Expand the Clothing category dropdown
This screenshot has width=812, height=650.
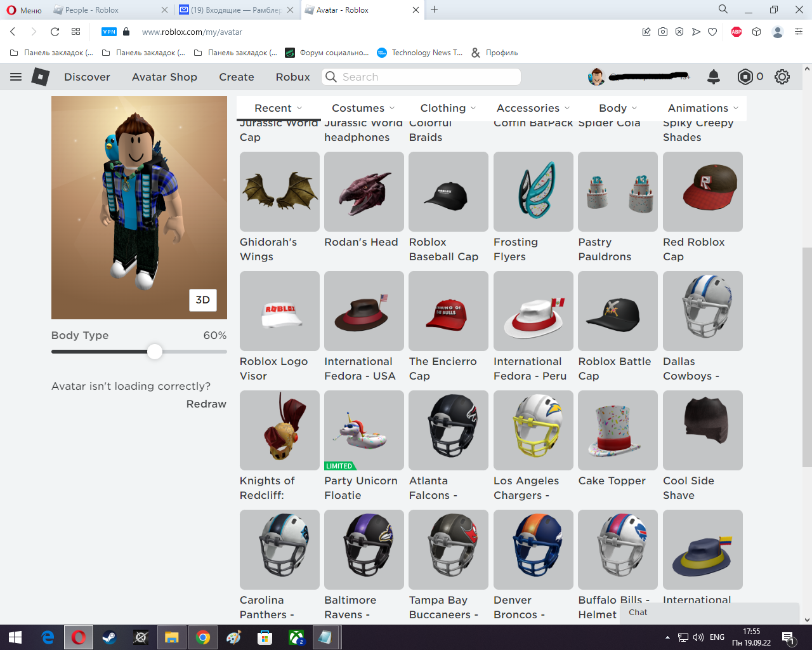point(449,108)
